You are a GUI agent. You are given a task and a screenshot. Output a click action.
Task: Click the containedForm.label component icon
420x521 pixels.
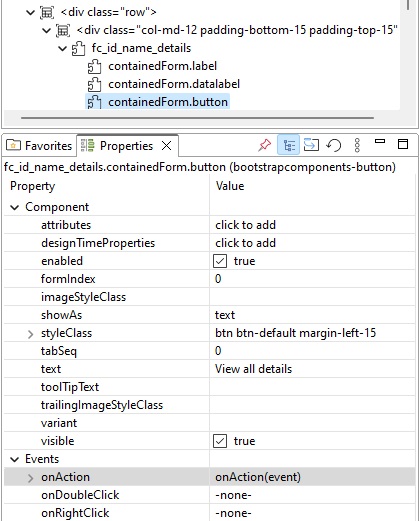click(94, 66)
